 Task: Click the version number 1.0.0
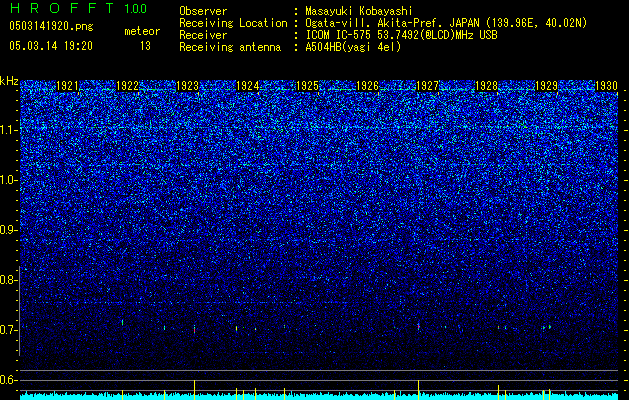136,8
